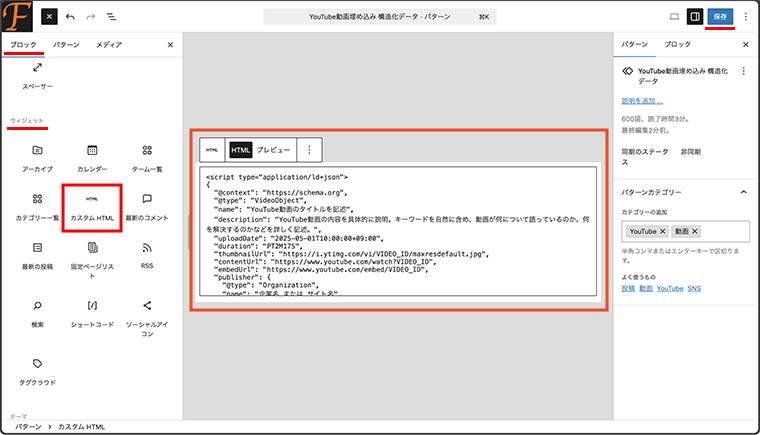Insert the 検索 block
This screenshot has width=760, height=435.
37,314
